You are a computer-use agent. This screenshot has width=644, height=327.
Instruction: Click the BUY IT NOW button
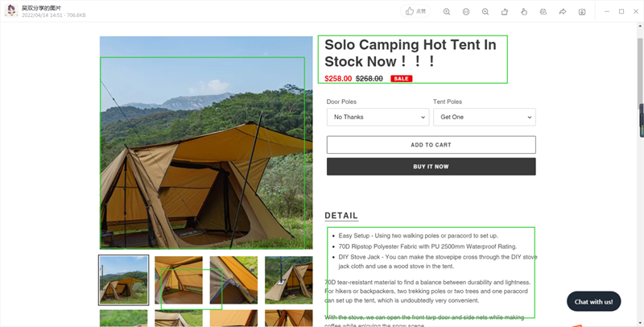point(431,167)
